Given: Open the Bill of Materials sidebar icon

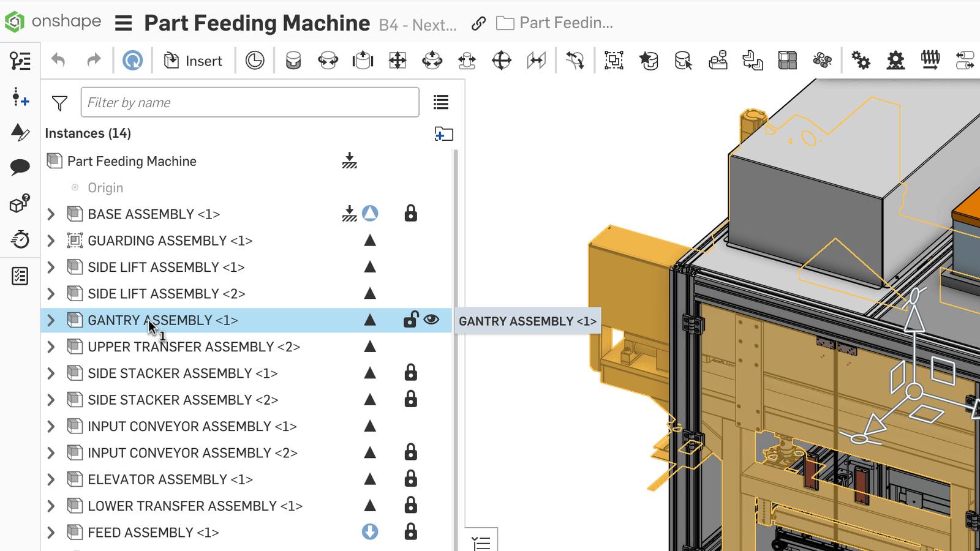Looking at the screenshot, I should pos(20,276).
